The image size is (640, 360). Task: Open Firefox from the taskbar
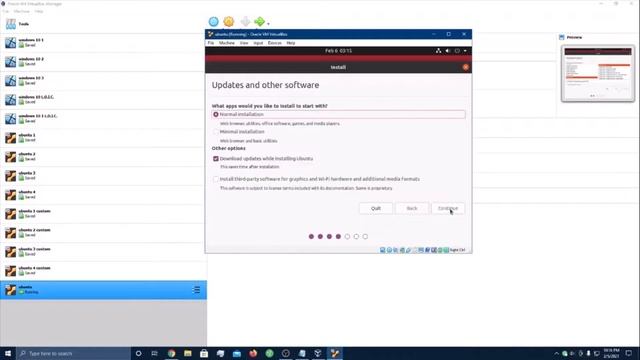coord(253,353)
